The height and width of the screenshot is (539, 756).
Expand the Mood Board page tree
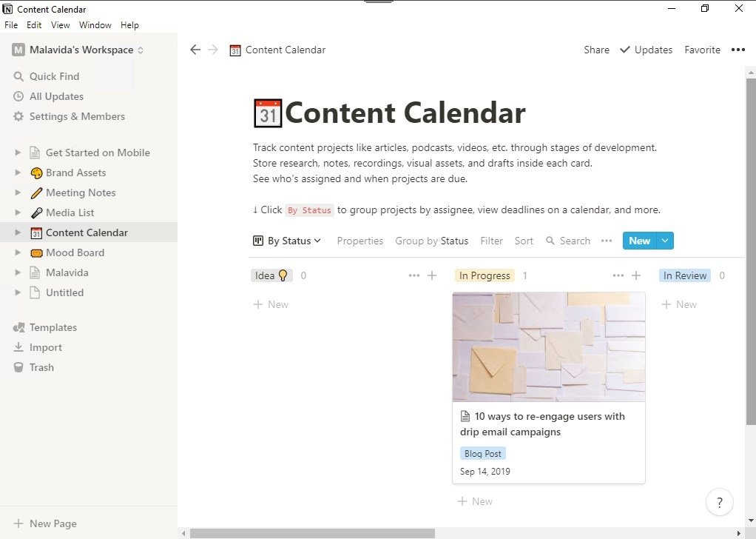[x=18, y=252]
